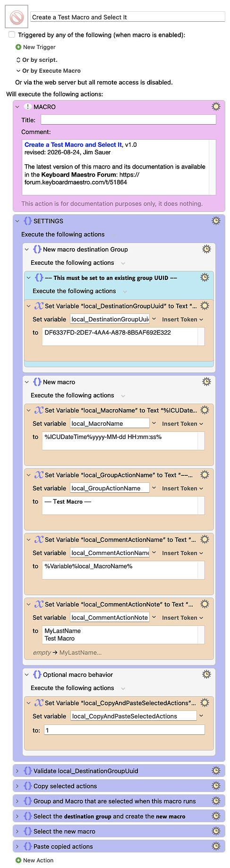Open gear for Select the destination group row
The width and height of the screenshot is (230, 868).
tap(216, 816)
